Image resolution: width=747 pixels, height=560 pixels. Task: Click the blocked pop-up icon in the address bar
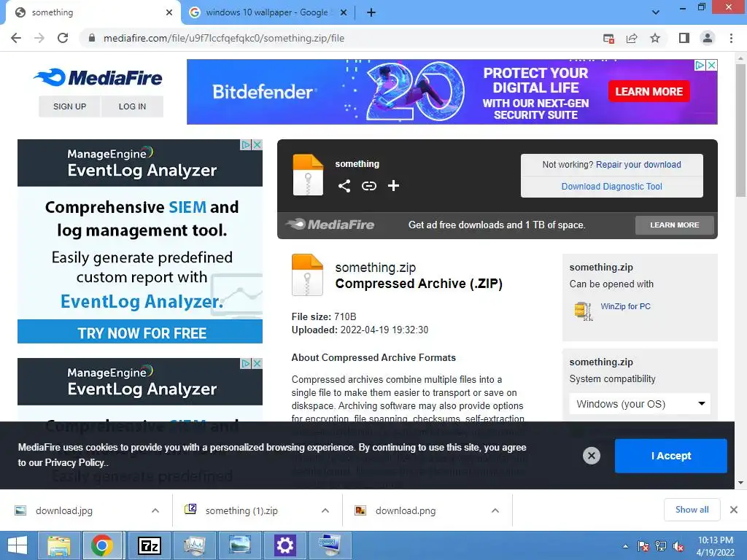[608, 39]
